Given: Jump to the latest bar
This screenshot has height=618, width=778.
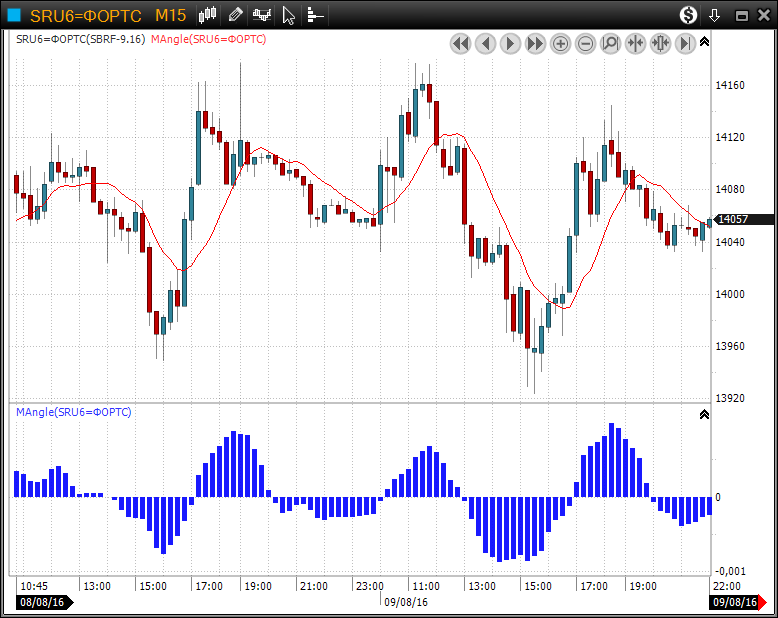Looking at the screenshot, I should [685, 43].
